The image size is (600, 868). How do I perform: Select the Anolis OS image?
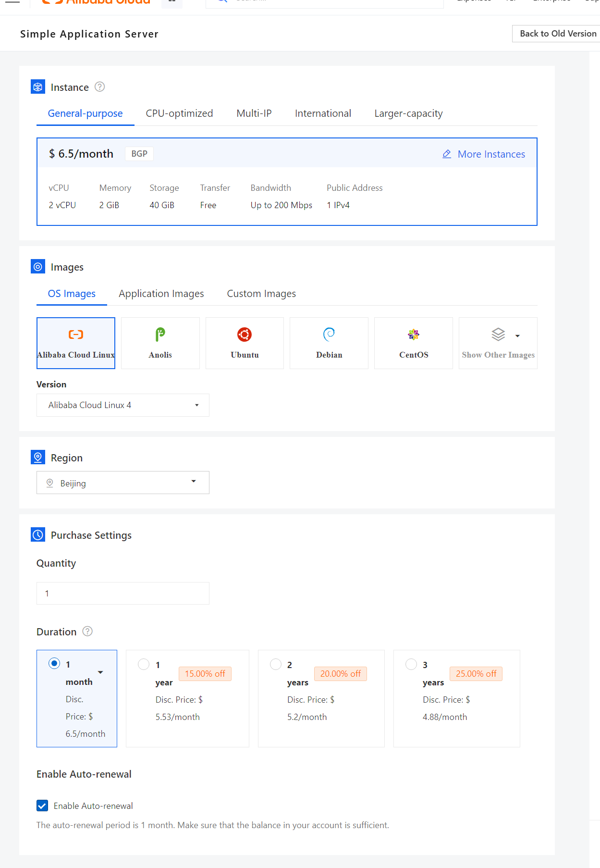(160, 343)
